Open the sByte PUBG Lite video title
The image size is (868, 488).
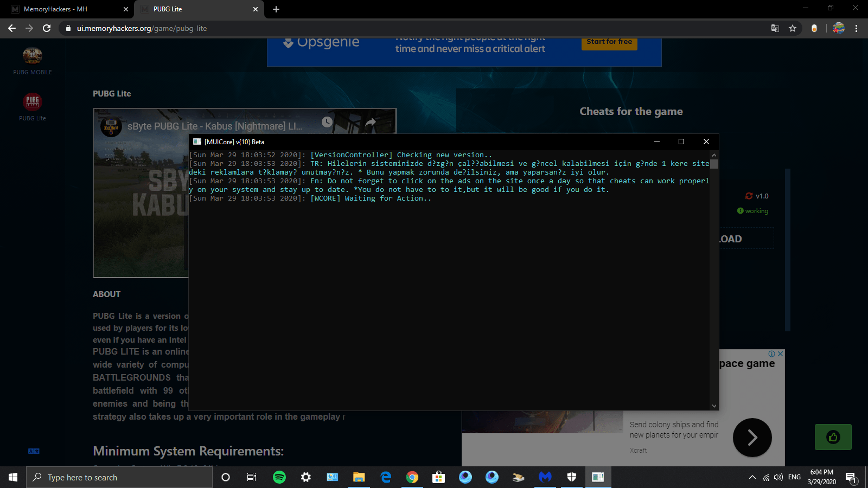(x=215, y=126)
